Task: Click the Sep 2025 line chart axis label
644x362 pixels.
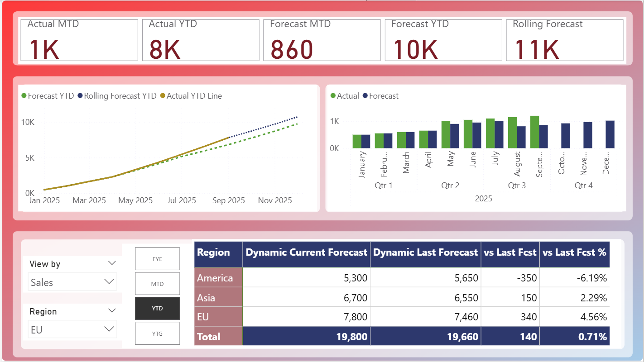Action: click(x=229, y=200)
